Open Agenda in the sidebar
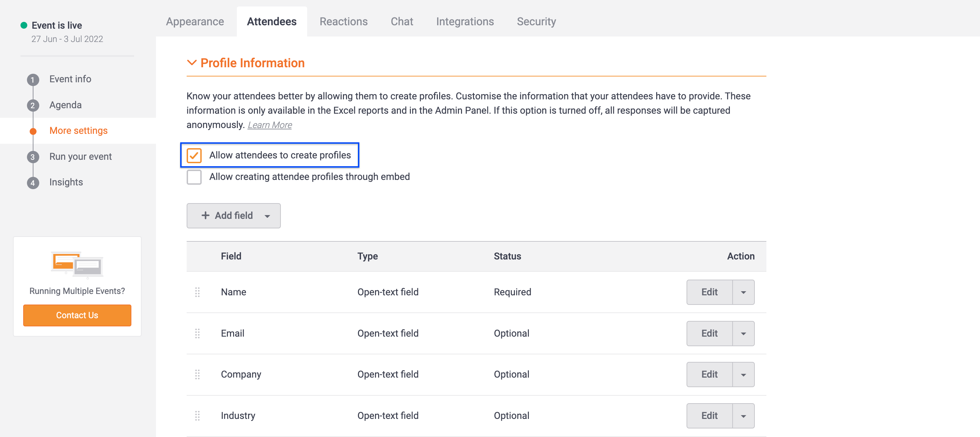980x437 pixels. tap(66, 105)
